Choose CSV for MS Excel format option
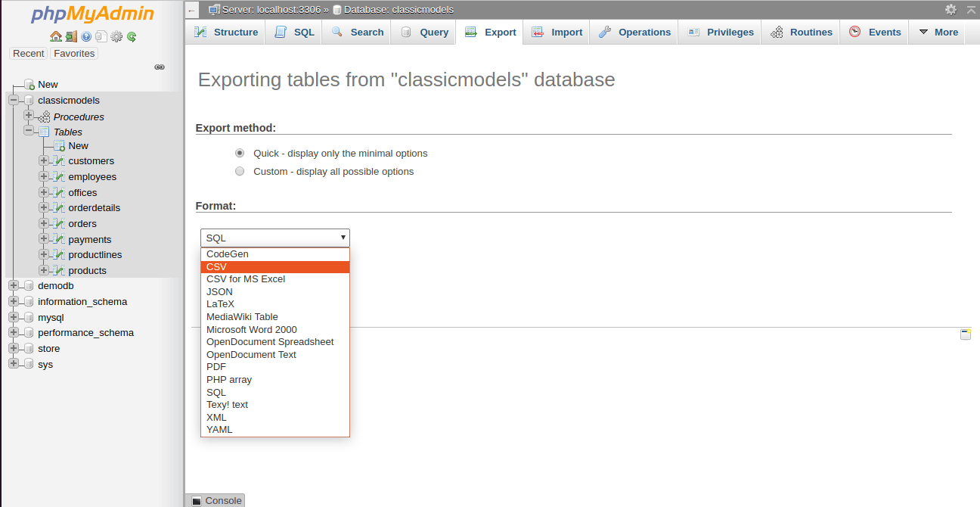 click(x=246, y=279)
